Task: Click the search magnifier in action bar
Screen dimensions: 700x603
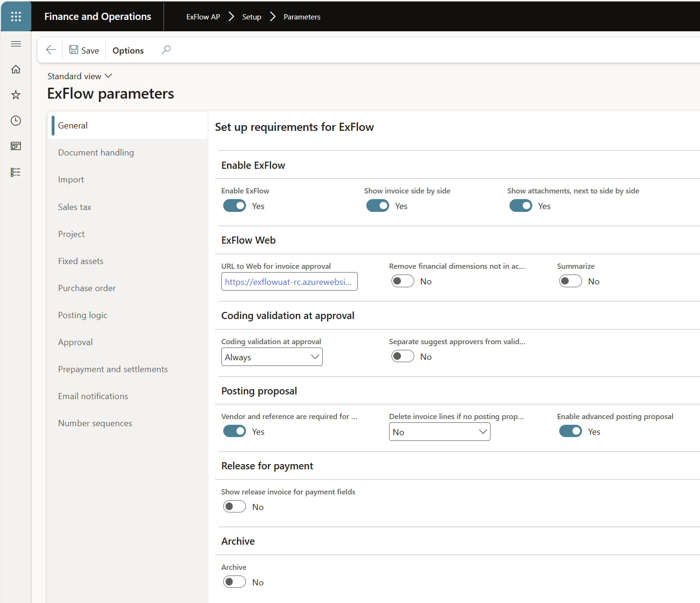Action: [166, 50]
